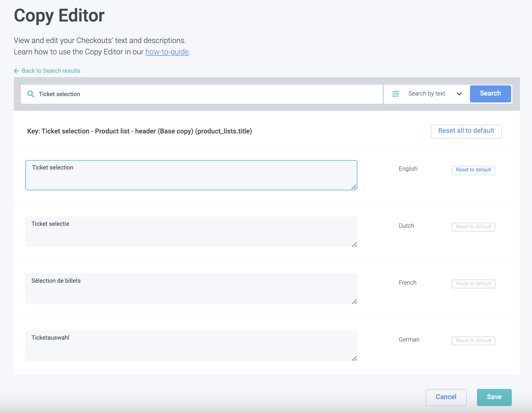Save the copy changes
The height and width of the screenshot is (413, 532).
click(x=494, y=397)
